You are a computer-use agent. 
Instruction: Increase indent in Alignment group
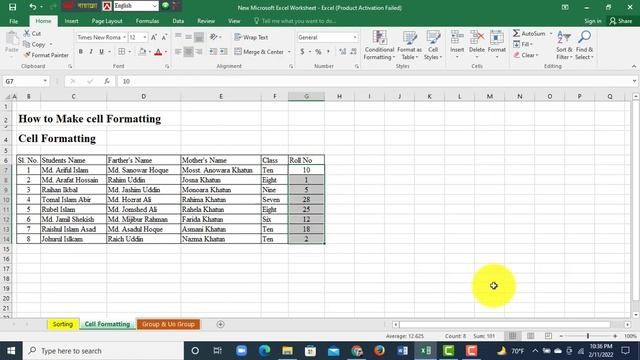224,52
